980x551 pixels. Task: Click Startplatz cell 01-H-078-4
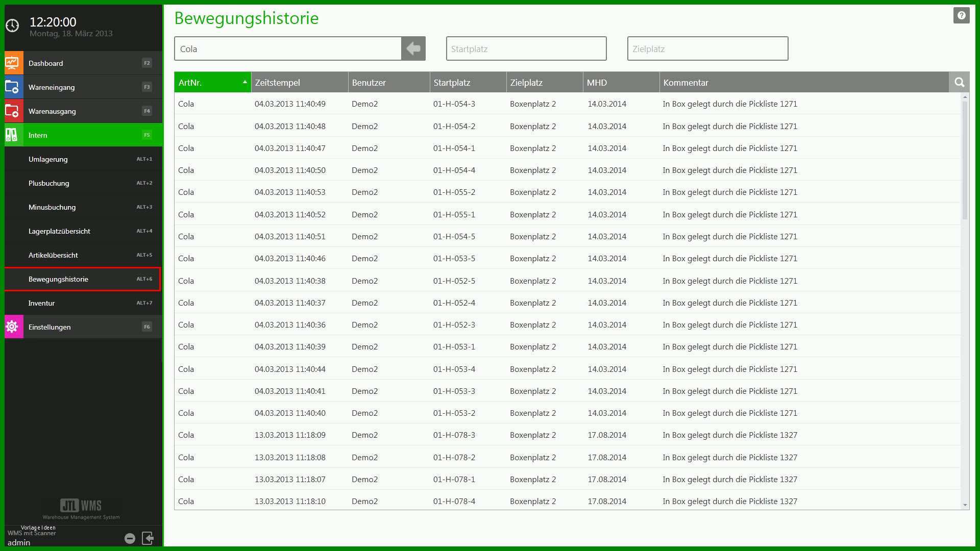pyautogui.click(x=454, y=501)
